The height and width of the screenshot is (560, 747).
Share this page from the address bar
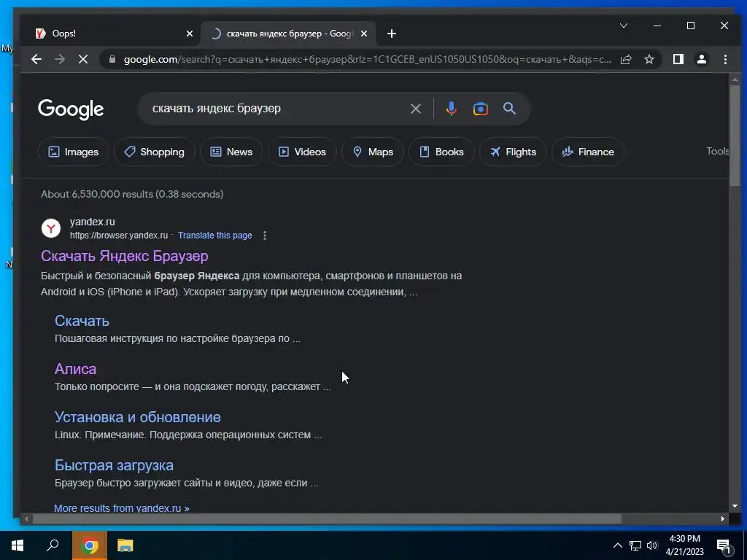point(626,59)
